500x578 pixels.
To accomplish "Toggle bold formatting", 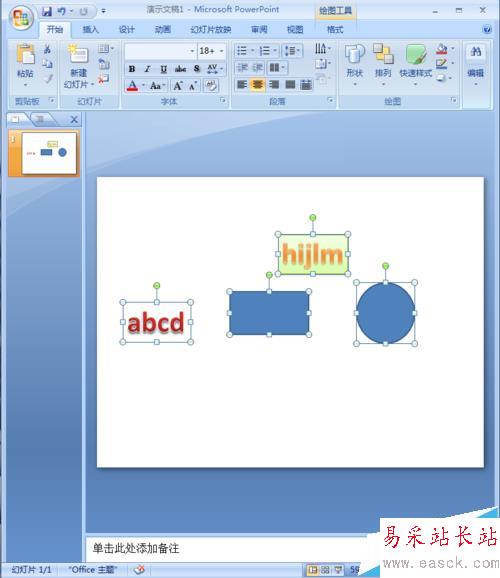I will (x=132, y=69).
